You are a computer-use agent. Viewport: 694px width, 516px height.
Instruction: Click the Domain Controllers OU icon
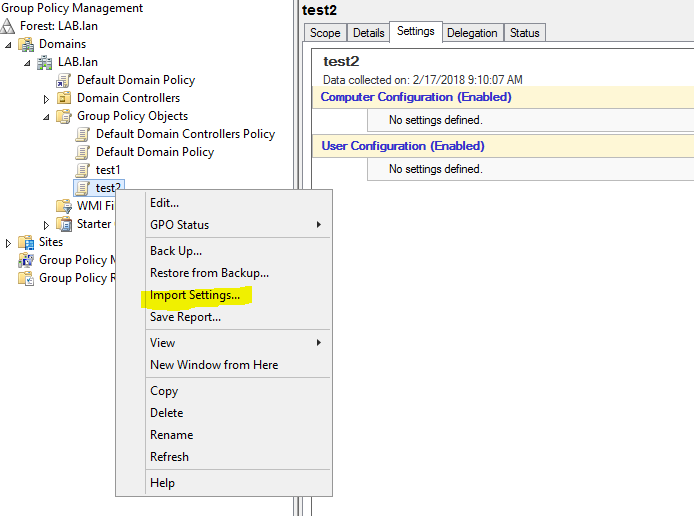point(64,98)
